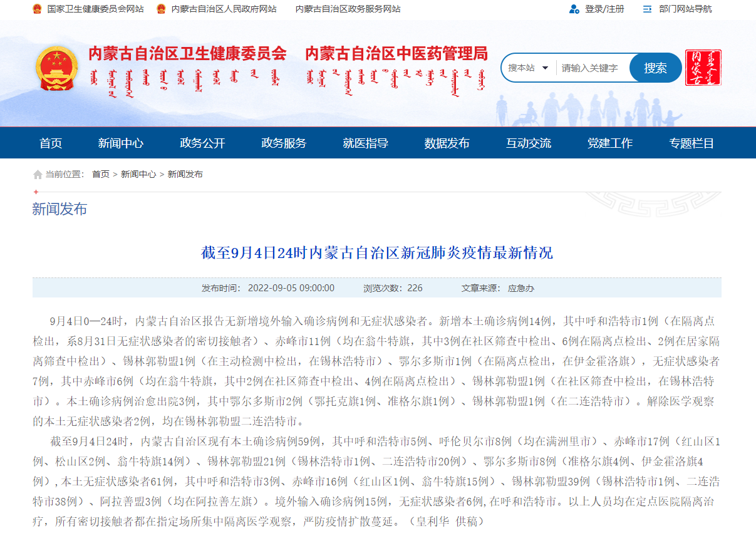Open the 数据发布 menu
The width and height of the screenshot is (756, 548).
447,143
